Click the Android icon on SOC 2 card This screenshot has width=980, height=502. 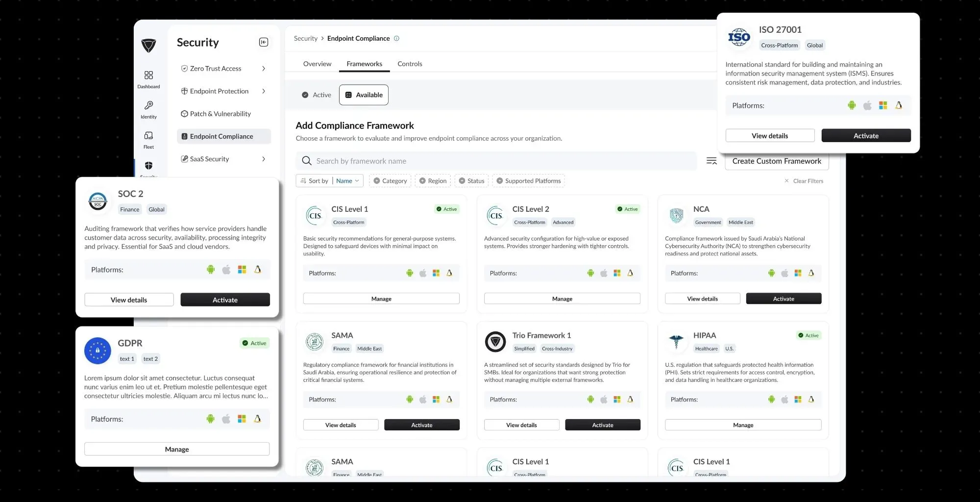(211, 270)
